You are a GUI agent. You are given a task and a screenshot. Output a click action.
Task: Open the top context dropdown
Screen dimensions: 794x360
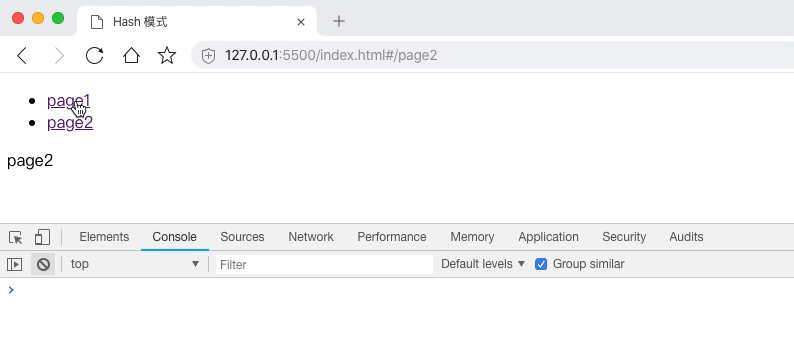[x=135, y=264]
